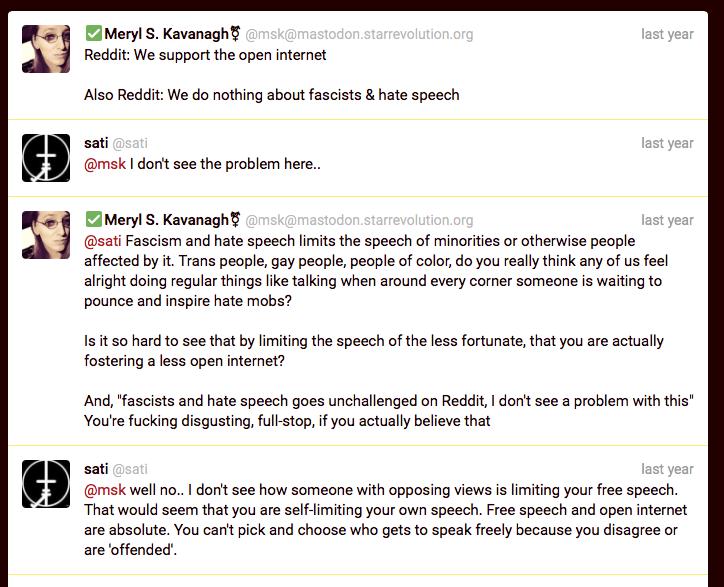This screenshot has height=587, width=724.
Task: Click sati's avatar in the last post
Action: [46, 484]
